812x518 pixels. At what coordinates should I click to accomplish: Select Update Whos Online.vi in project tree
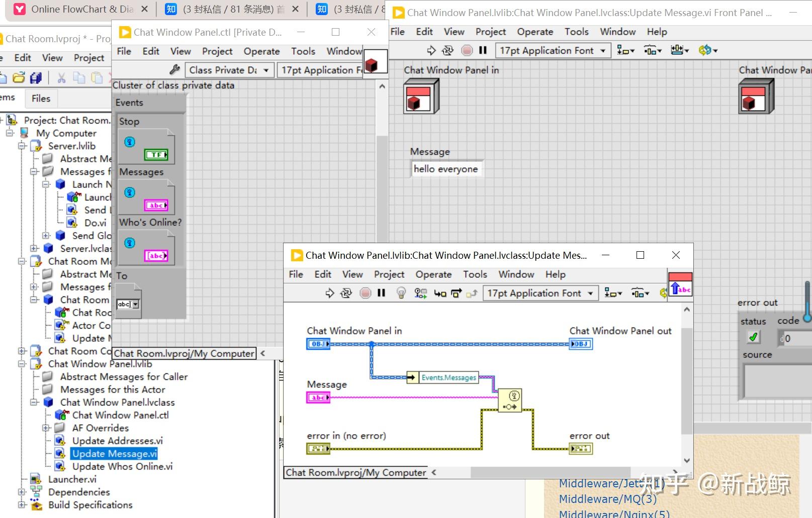(122, 466)
